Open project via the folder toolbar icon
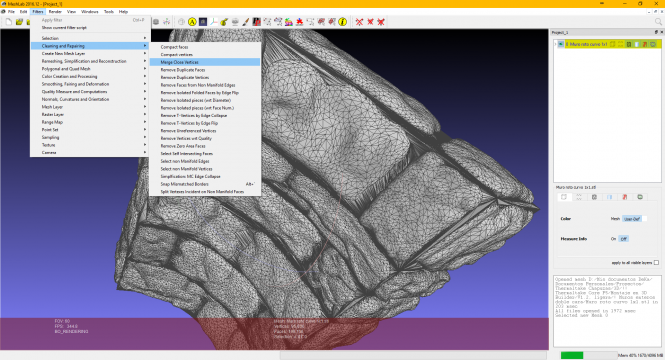Viewport: 665px width, 360px height. point(19,22)
